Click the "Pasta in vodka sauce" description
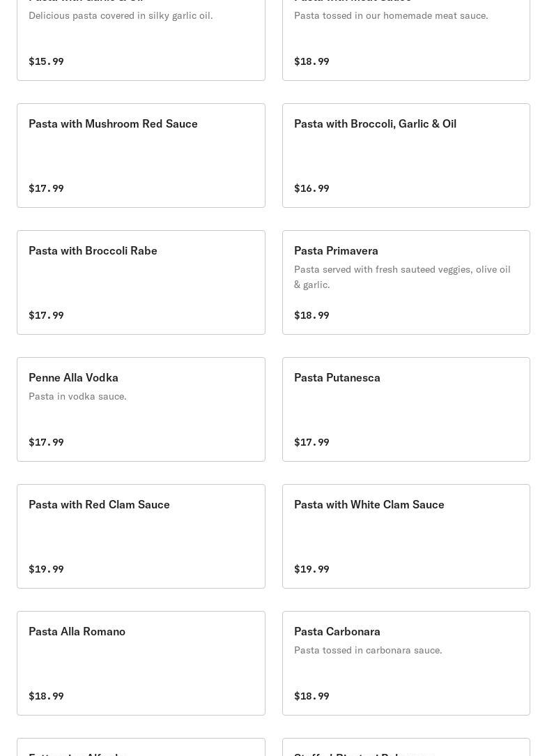This screenshot has height=756, width=547. coord(77,396)
